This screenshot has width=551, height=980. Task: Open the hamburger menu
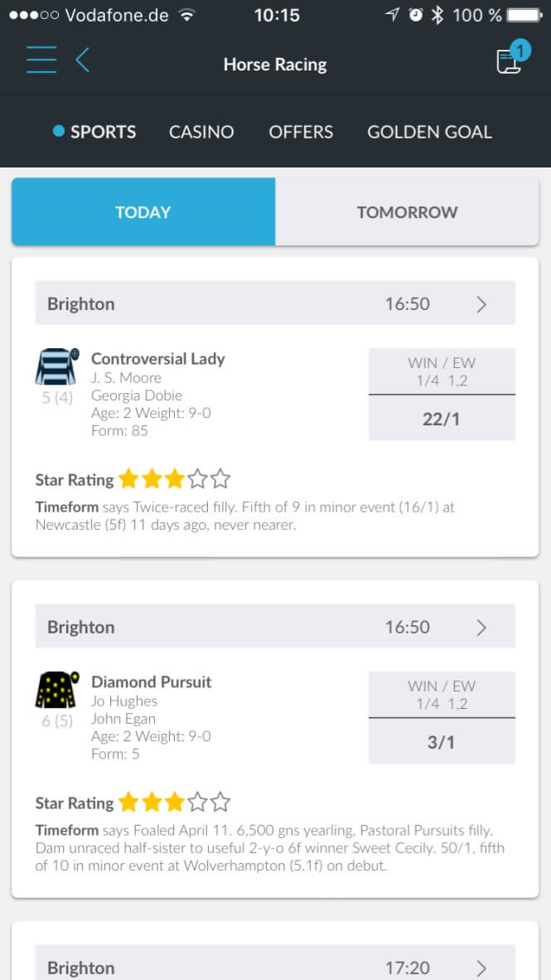41,60
